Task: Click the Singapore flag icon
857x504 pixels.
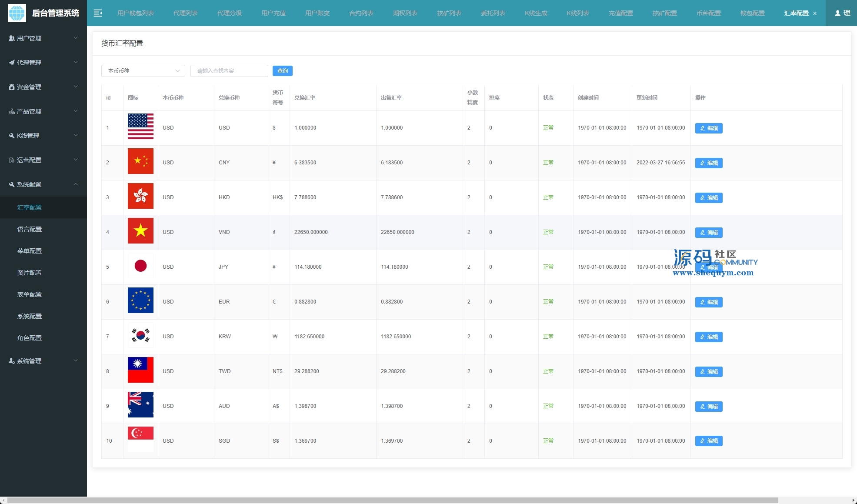Action: click(x=140, y=439)
